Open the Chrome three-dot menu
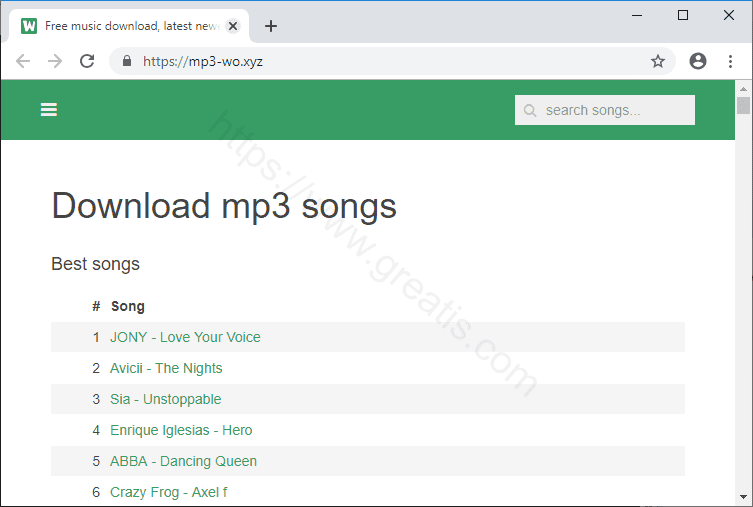Screen dimensions: 753x507 point(730,61)
